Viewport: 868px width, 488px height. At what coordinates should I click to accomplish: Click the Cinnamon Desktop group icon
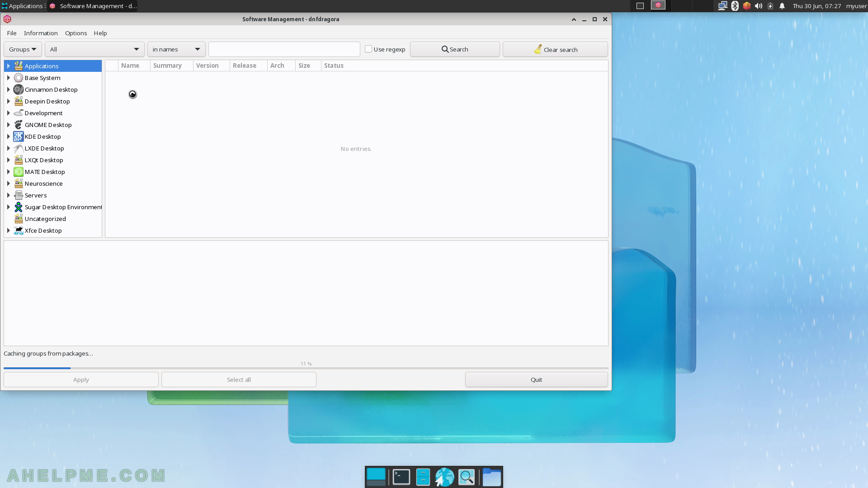coord(19,89)
